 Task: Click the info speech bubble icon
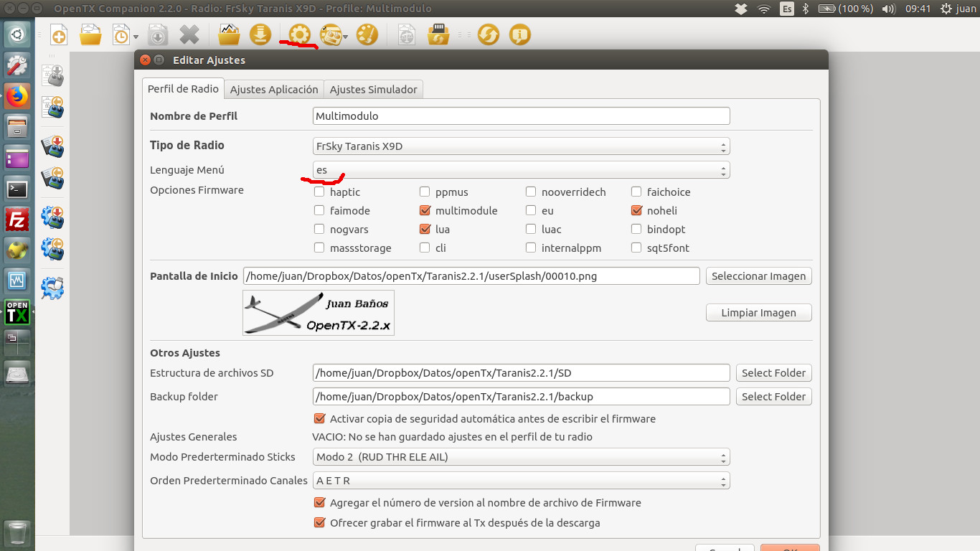tap(520, 34)
